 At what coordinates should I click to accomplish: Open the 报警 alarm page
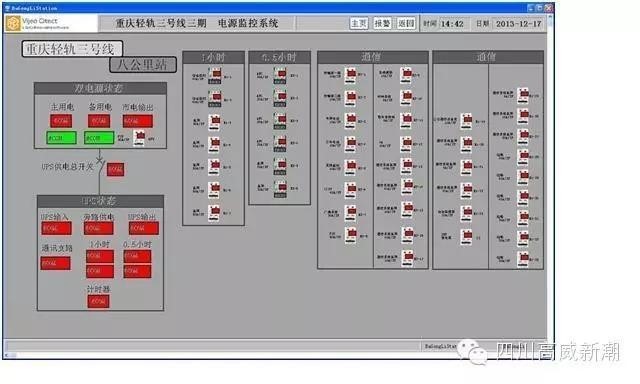tap(382, 23)
